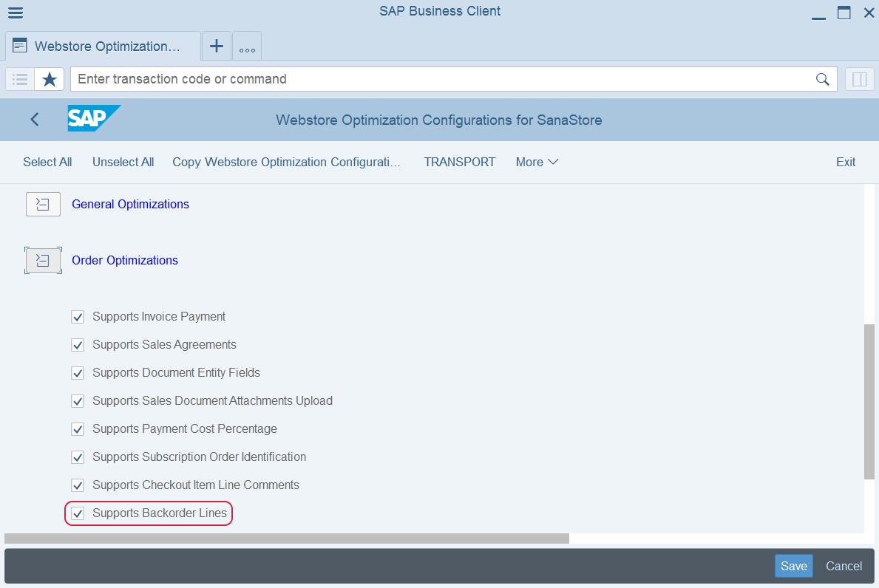Expand the General Optimizations section button
The image size is (879, 588).
(43, 205)
